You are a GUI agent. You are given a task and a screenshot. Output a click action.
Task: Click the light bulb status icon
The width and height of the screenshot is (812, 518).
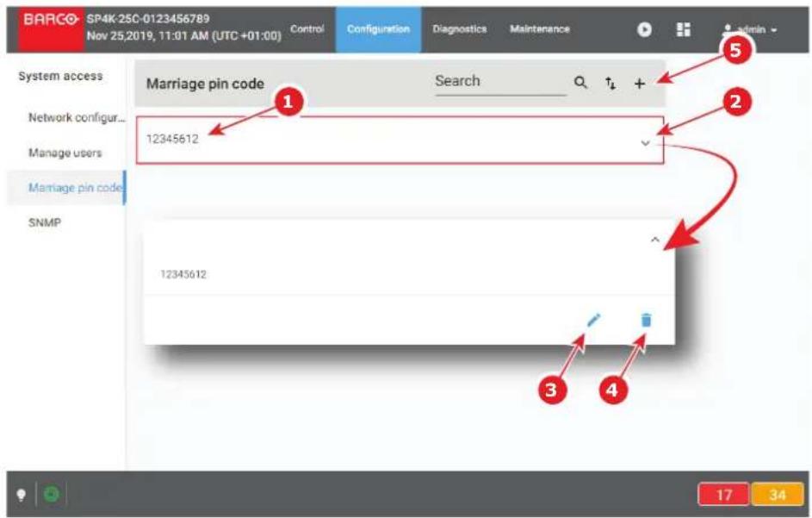pos(21,495)
